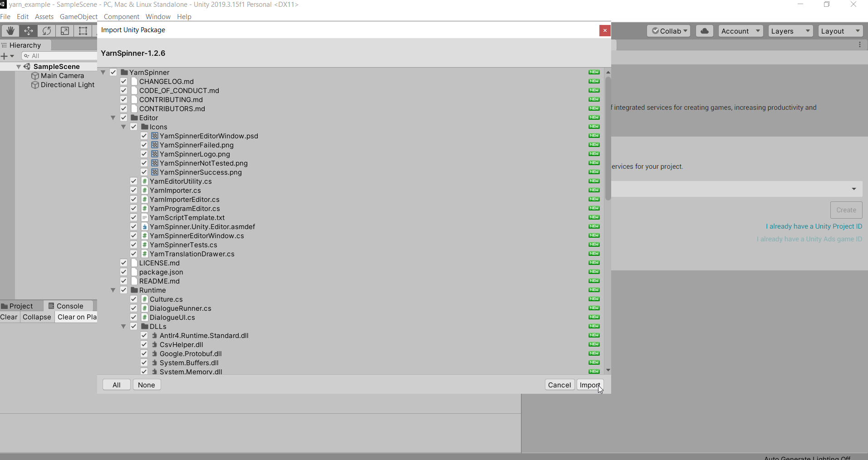Collapse the DLLs folder
Viewport: 868px width, 460px height.
(123, 327)
